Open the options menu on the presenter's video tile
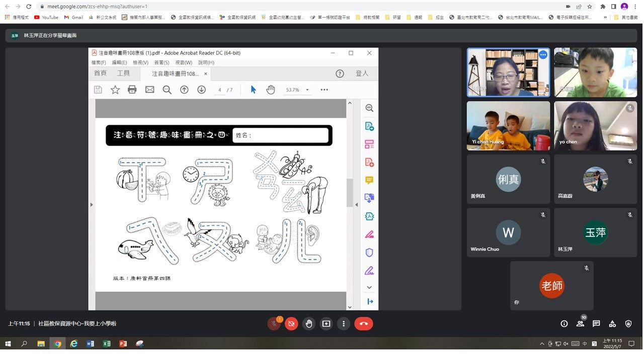The height and width of the screenshot is (362, 644). click(x=543, y=55)
